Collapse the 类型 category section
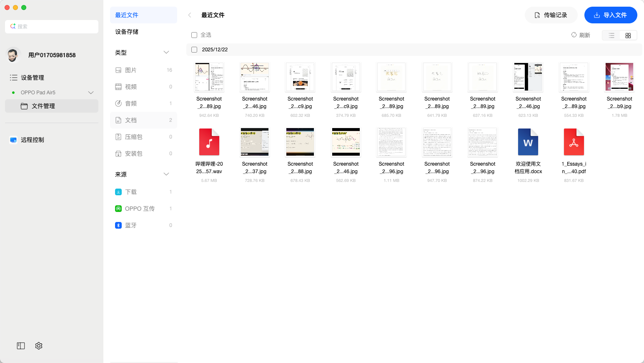This screenshot has width=644, height=363. point(166,52)
